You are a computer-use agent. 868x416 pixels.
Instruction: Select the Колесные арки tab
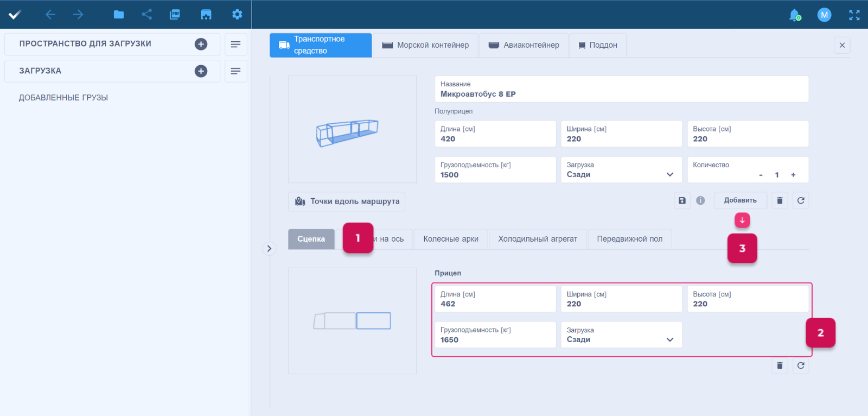[x=451, y=239]
